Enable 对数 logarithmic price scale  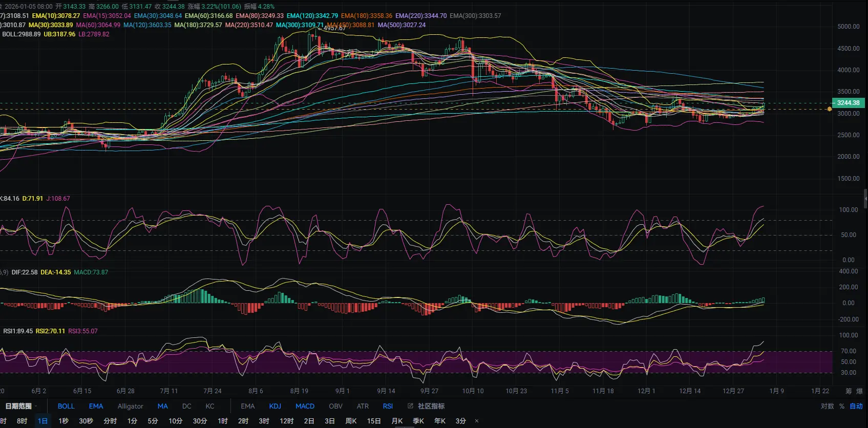pyautogui.click(x=828, y=406)
